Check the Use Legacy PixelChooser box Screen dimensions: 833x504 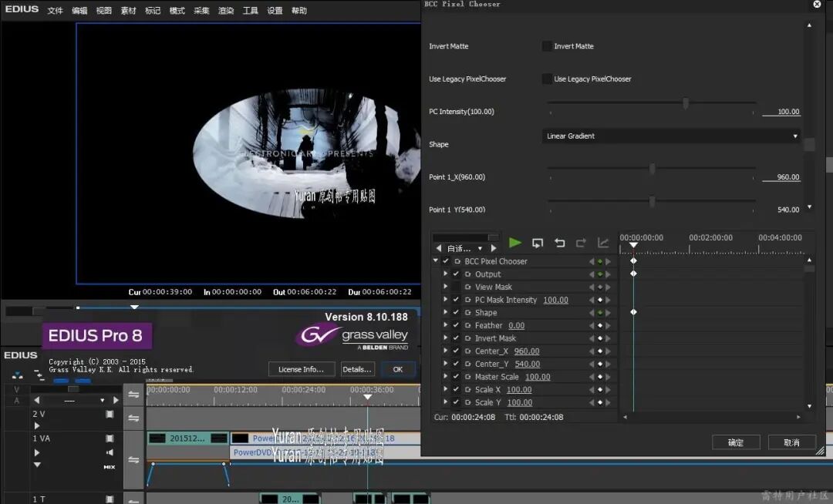[x=547, y=79]
